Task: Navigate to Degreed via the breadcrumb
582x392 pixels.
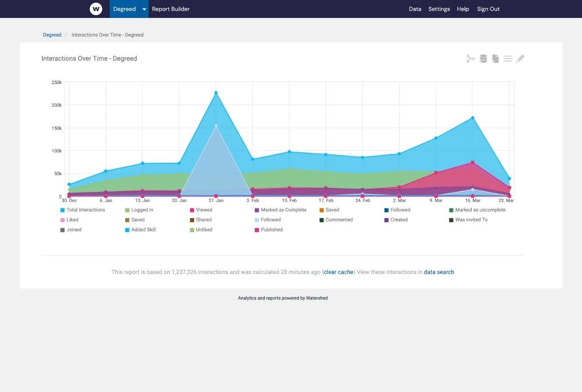Action: (x=52, y=34)
